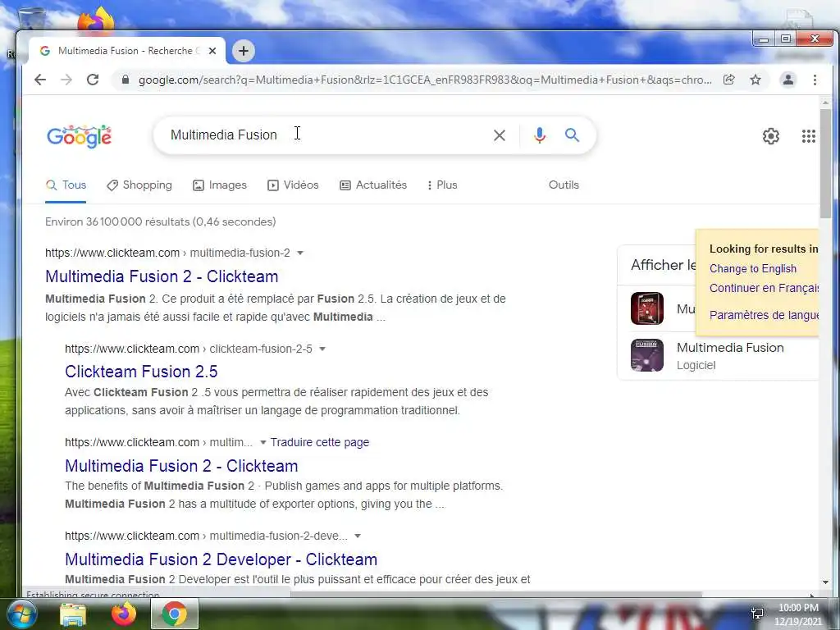840x630 pixels.
Task: Bookmark this page with the star icon
Action: tap(756, 80)
